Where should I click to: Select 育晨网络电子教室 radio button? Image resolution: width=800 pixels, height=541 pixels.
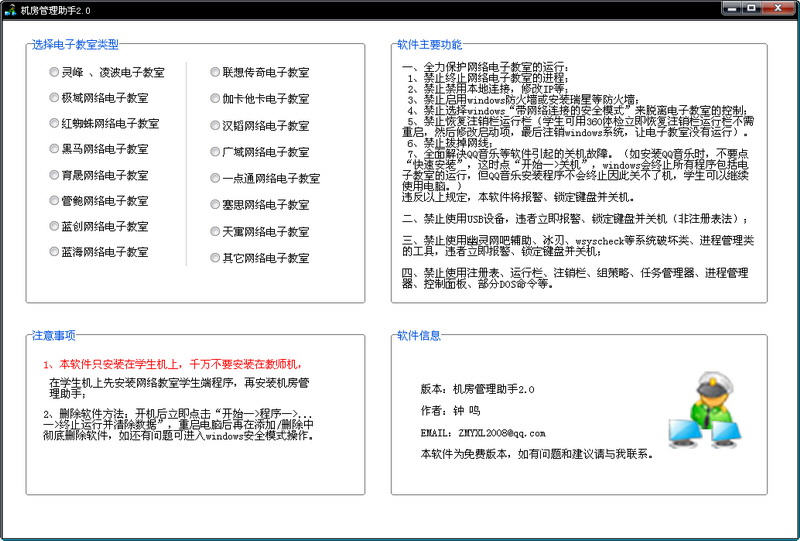click(54, 175)
